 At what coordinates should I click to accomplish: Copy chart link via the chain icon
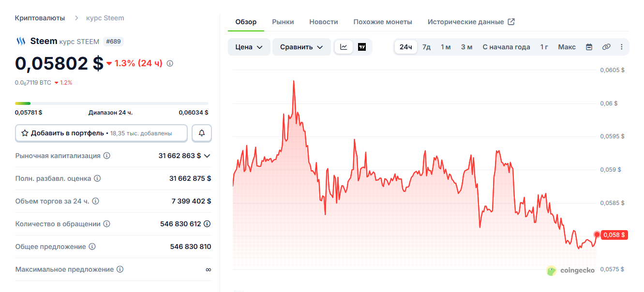[606, 47]
